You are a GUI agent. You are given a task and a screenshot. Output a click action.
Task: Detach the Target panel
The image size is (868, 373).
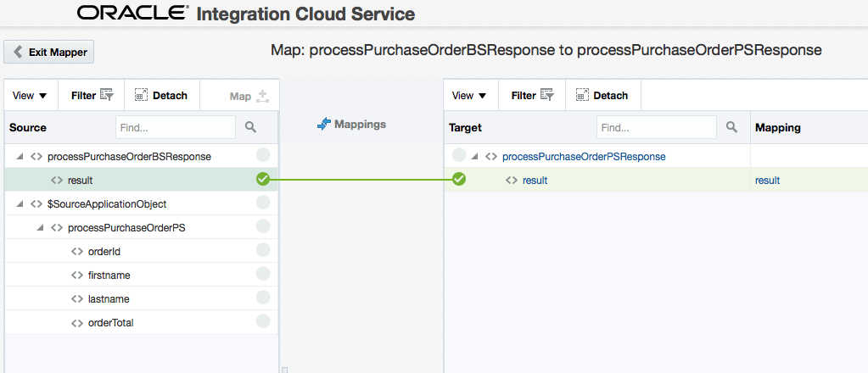pos(602,96)
